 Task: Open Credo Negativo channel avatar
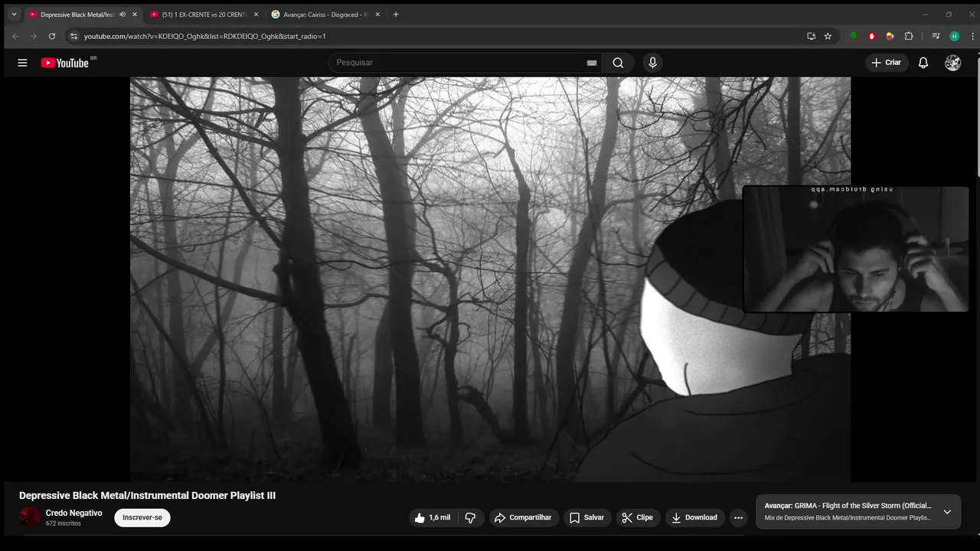coord(30,517)
